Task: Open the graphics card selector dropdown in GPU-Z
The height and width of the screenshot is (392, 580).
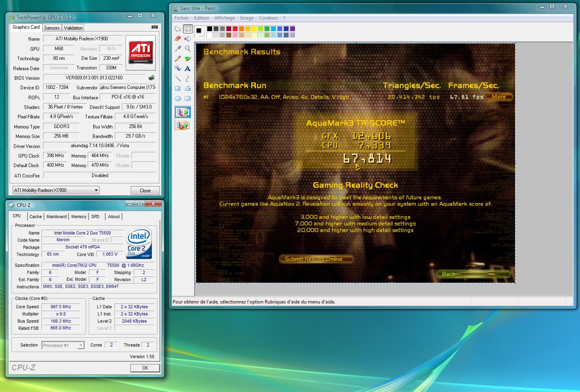Action: 56,190
